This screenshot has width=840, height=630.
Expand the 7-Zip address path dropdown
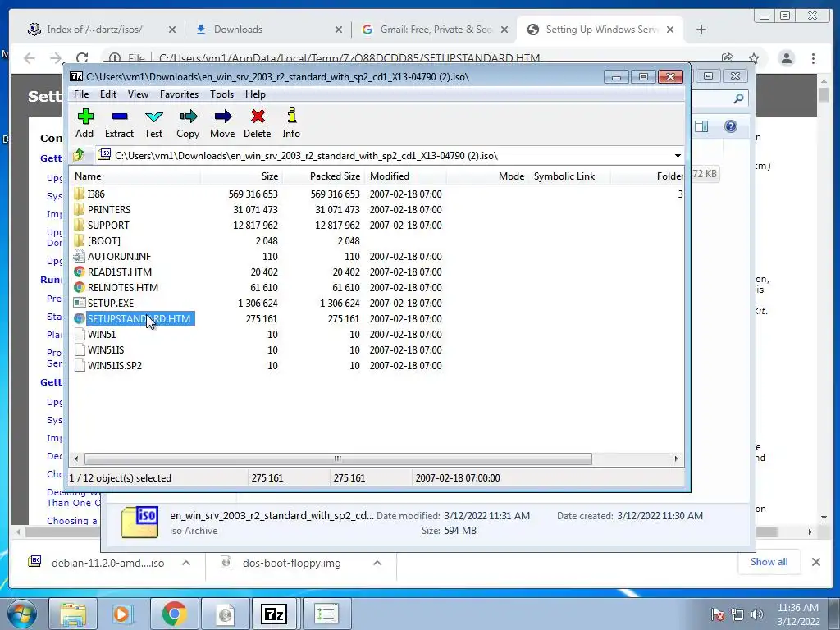pyautogui.click(x=678, y=156)
